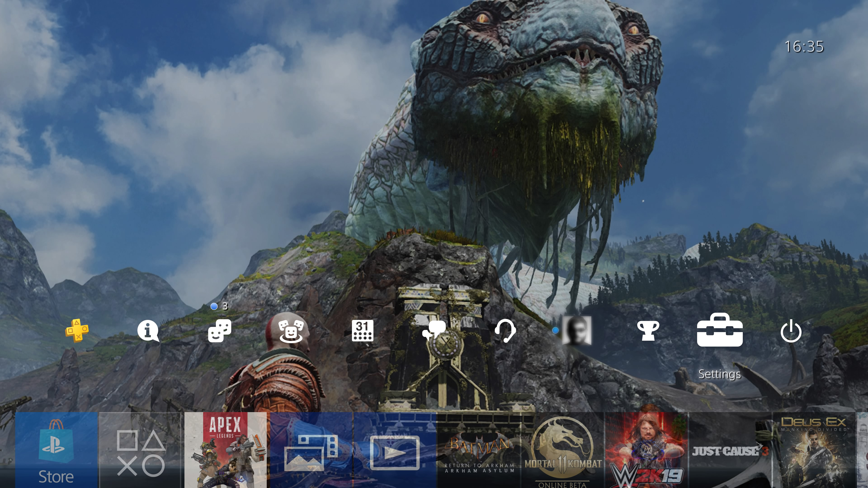
Task: Open the TV & Video tile
Action: coord(395,450)
